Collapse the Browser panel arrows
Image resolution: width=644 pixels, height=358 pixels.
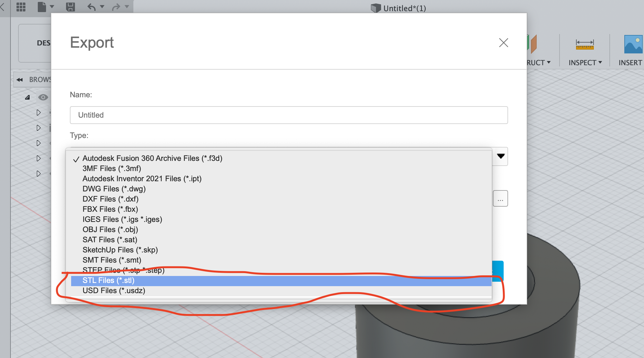click(20, 79)
